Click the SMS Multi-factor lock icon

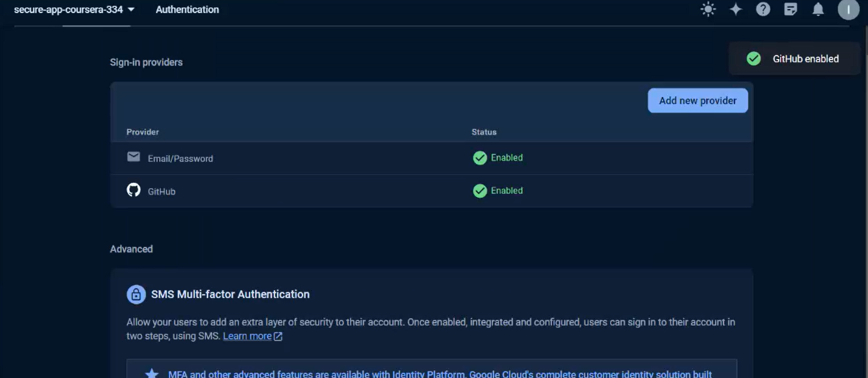136,295
